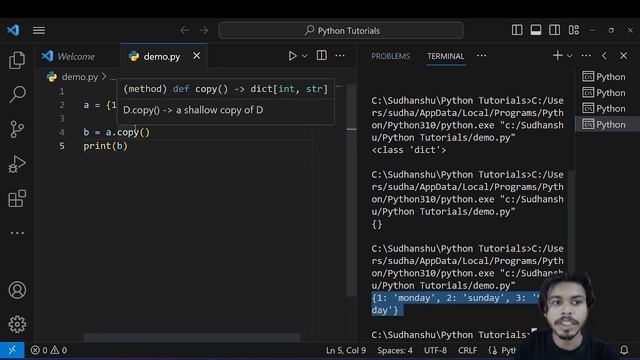
Task: Run the Python file with play button
Action: 292,56
